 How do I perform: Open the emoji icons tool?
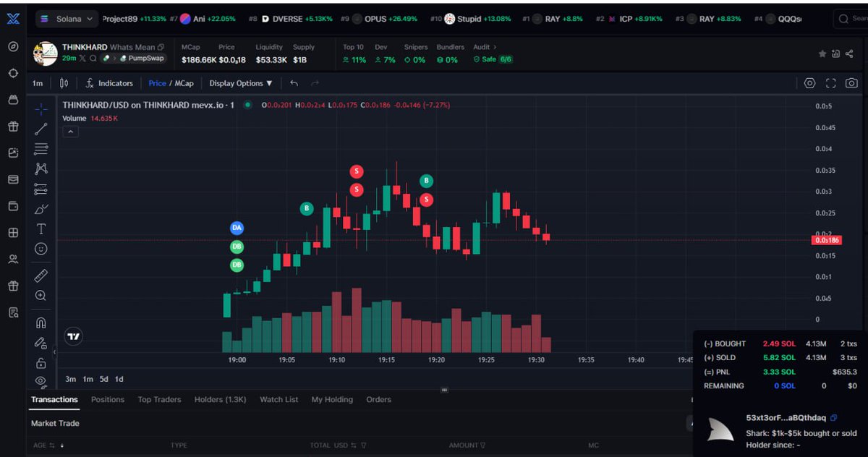coord(41,249)
